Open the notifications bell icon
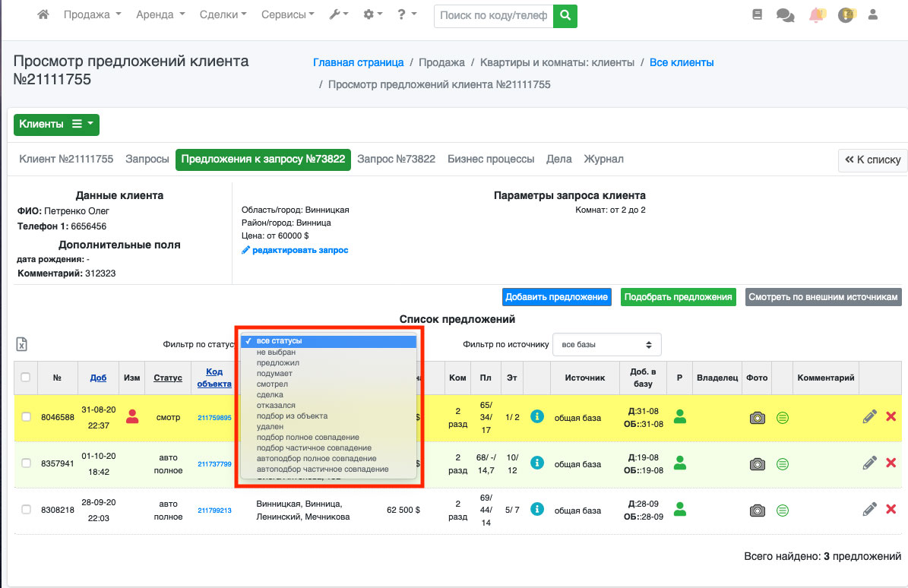The image size is (908, 588). pyautogui.click(x=817, y=15)
